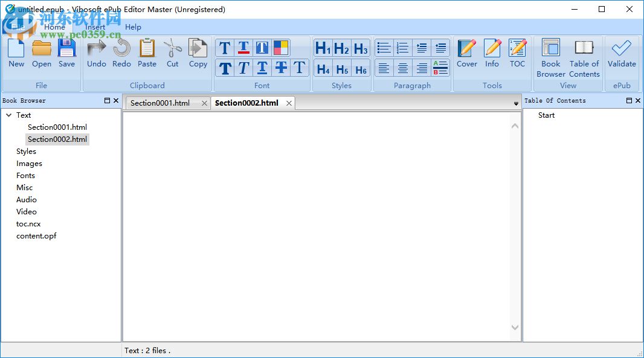Insert a bulleted list
Screen dimensions: 644x358
pos(384,47)
